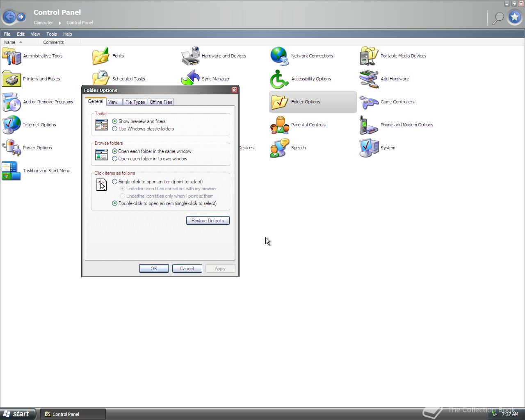Open Hardware and Devices icon
Screen dimensions: 525x420
tap(190, 56)
